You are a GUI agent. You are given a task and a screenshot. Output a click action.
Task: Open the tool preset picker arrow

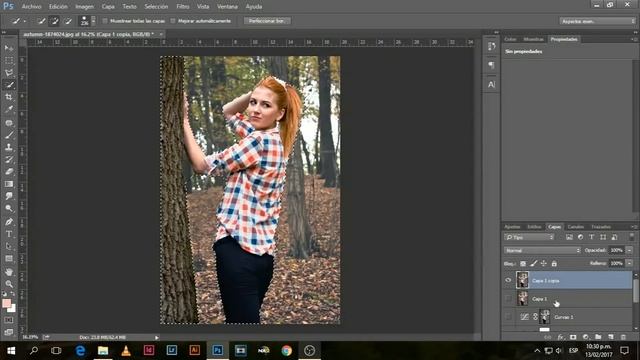click(x=24, y=21)
